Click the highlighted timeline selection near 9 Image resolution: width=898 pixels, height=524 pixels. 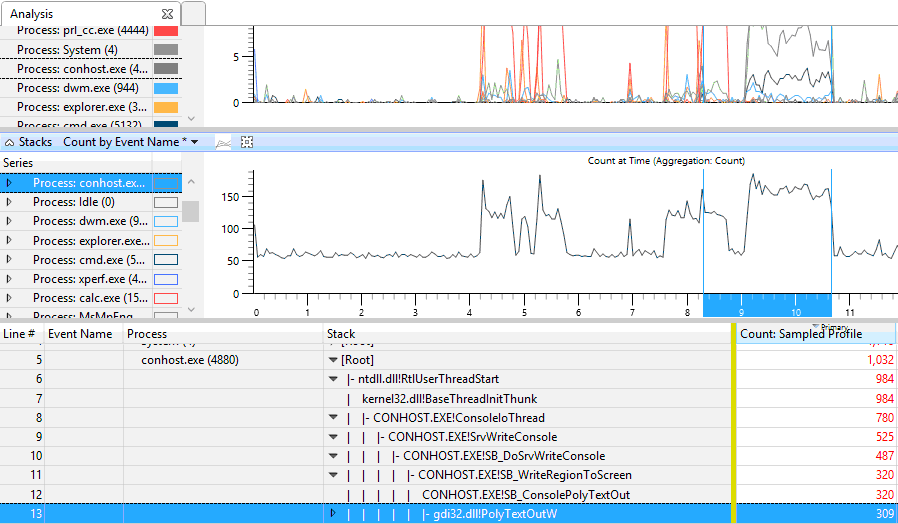767,305
